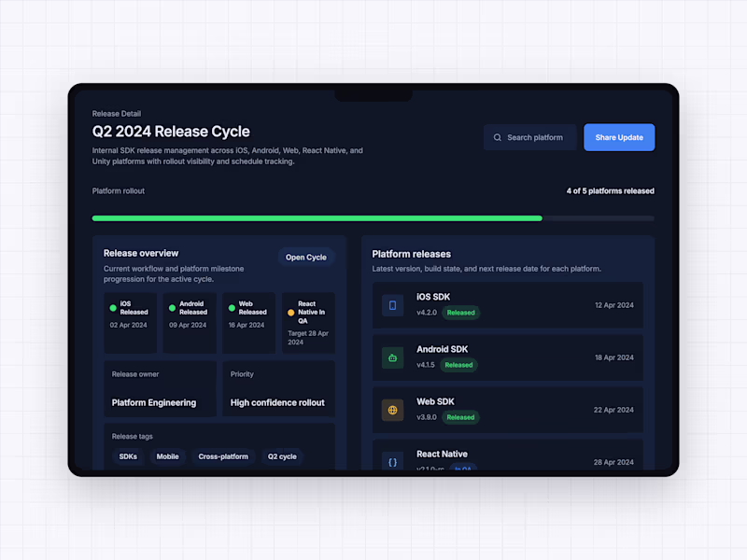Click the search magnifier icon
Image resolution: width=747 pixels, height=560 pixels.
(x=498, y=137)
